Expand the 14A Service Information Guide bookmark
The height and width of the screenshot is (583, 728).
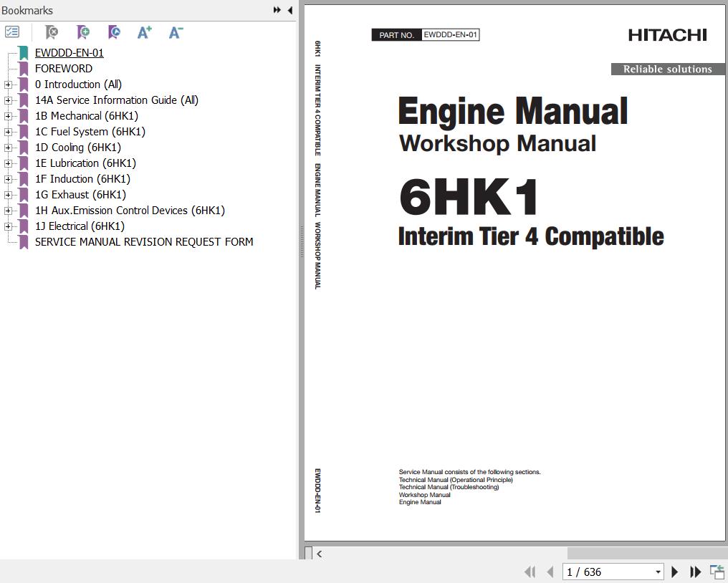(8, 101)
